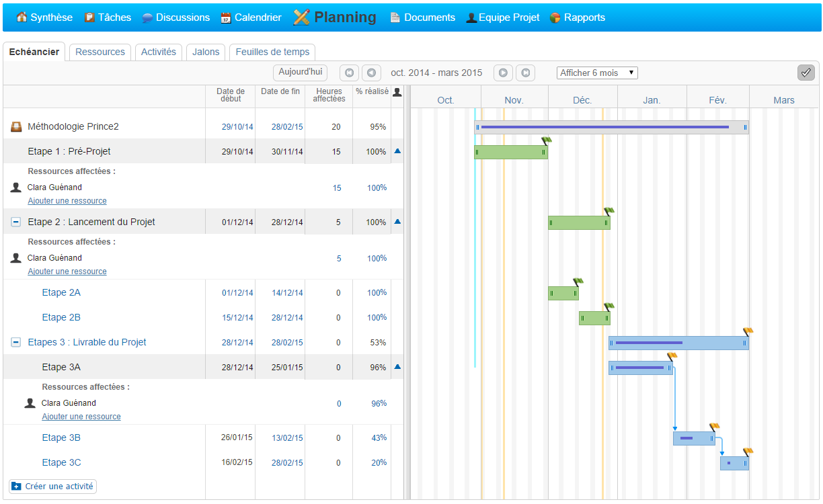Select the Echéancier tab

(34, 52)
